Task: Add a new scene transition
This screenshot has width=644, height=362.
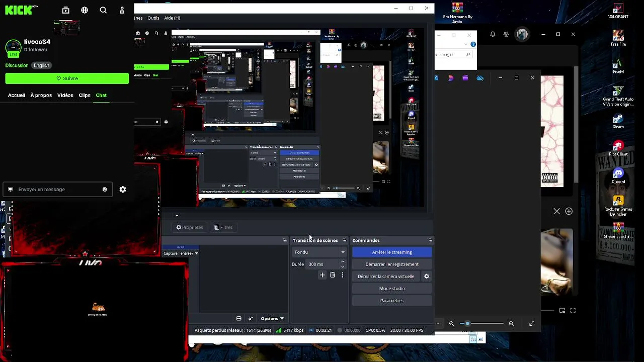Action: tap(323, 275)
